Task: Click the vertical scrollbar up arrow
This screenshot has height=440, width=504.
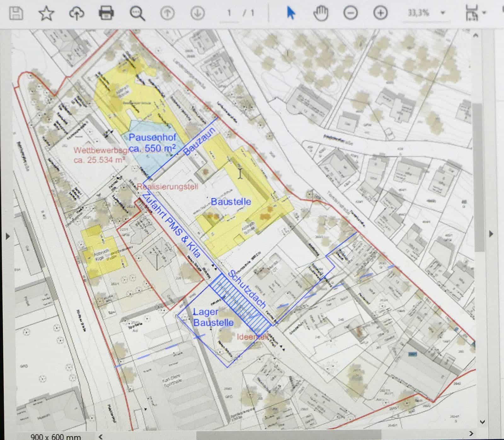Action: pyautogui.click(x=476, y=36)
